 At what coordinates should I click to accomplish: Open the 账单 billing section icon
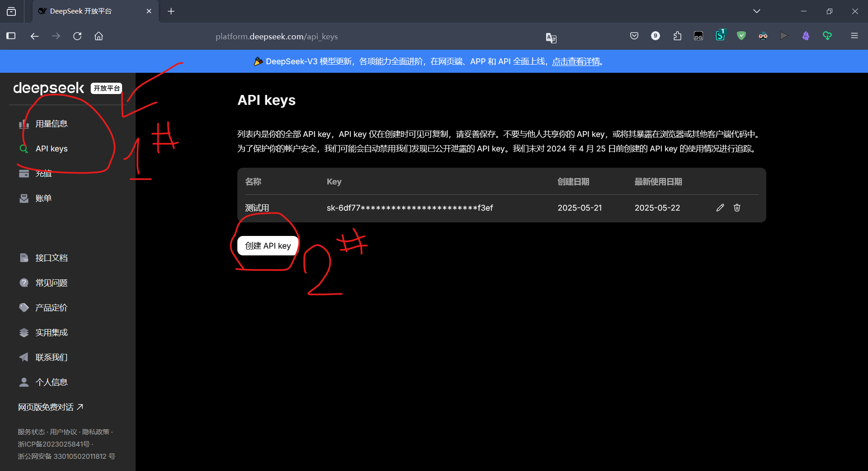click(24, 198)
